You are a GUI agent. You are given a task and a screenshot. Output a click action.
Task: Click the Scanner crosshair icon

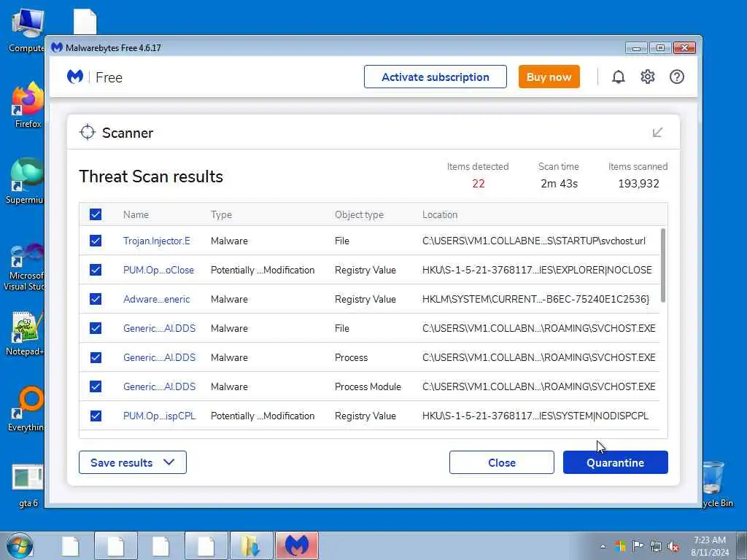88,132
